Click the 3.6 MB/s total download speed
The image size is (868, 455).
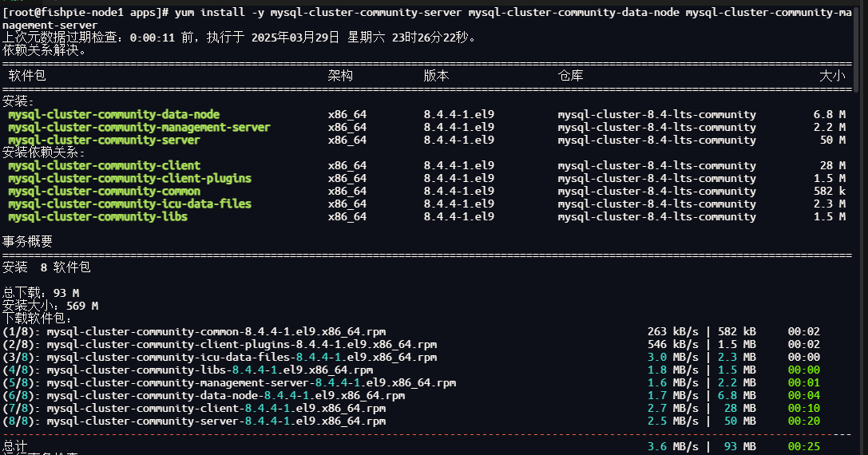click(672, 446)
